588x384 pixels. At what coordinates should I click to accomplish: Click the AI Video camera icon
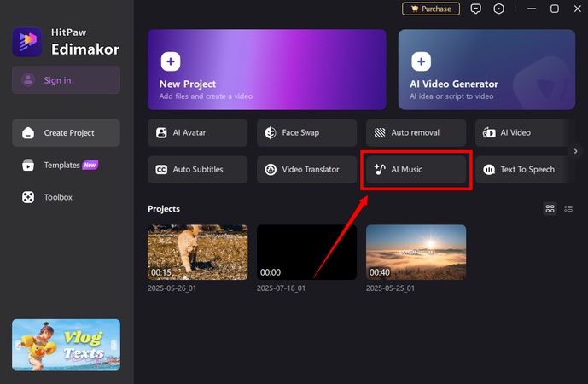click(489, 133)
